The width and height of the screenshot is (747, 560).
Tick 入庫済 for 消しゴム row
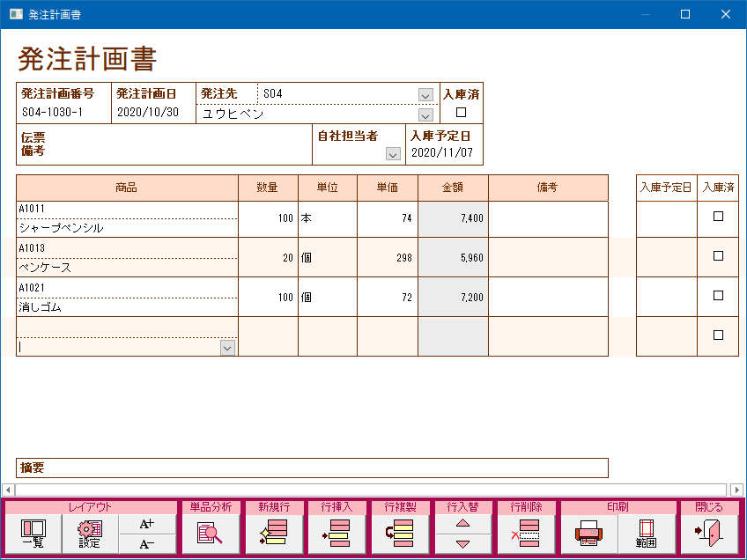point(718,296)
